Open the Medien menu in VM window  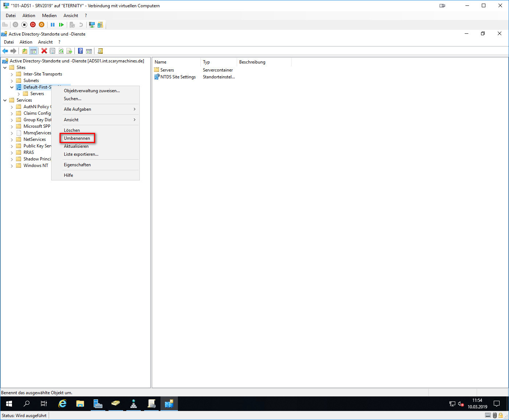coord(49,16)
